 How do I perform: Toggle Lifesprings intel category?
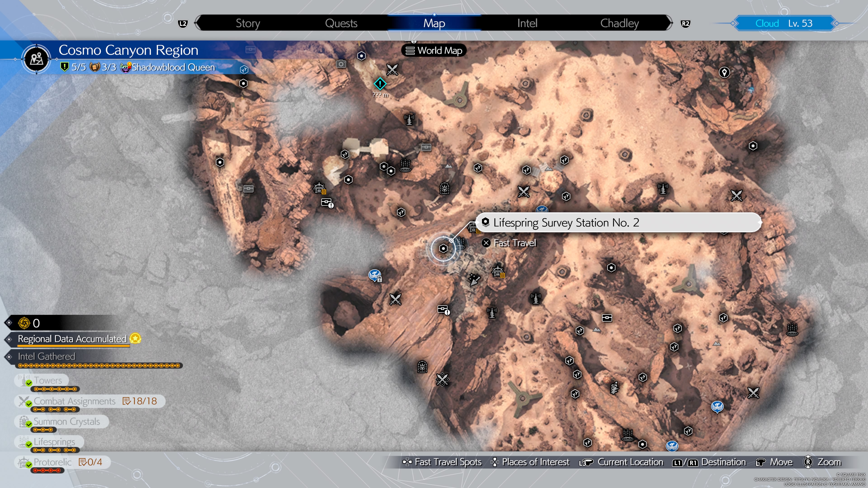pos(49,441)
